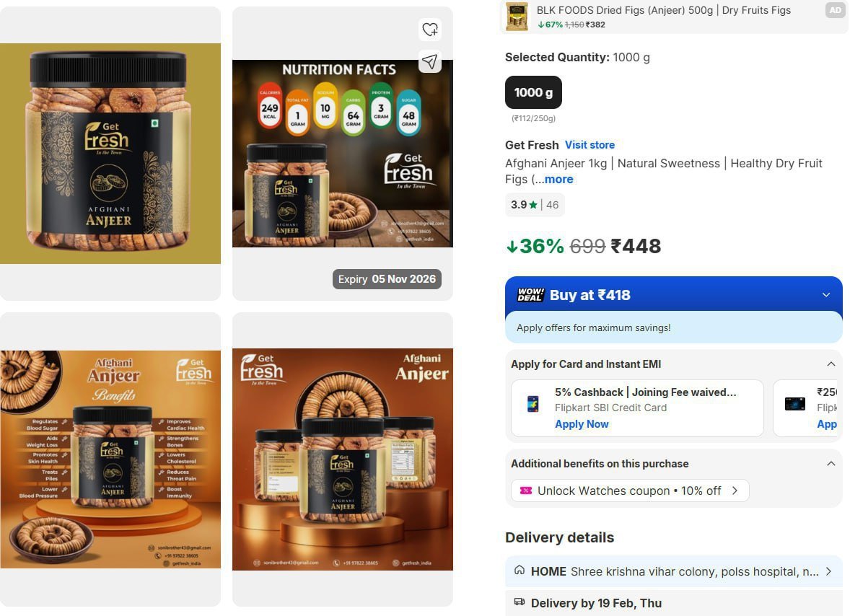View the Nutrition Facts product image
Screen dimensions: 850x616
[x=343, y=154]
